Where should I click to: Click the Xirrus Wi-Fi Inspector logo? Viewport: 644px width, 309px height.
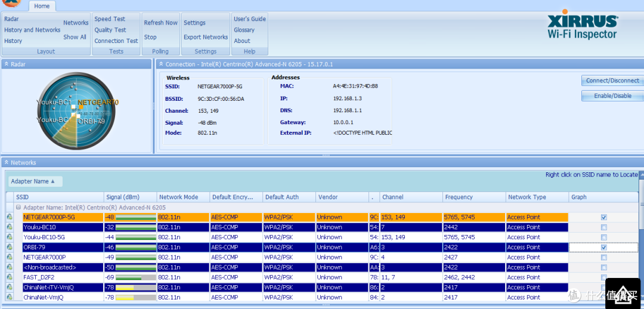[583, 26]
